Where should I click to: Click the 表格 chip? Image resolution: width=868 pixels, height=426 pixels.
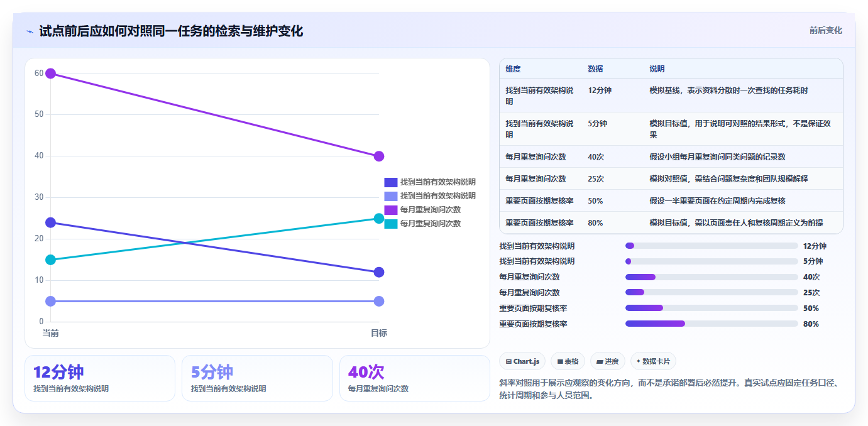point(568,361)
